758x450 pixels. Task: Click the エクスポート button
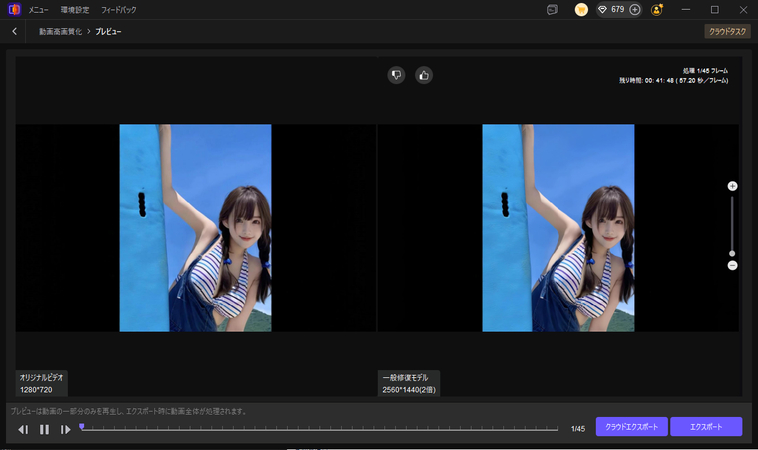click(706, 427)
